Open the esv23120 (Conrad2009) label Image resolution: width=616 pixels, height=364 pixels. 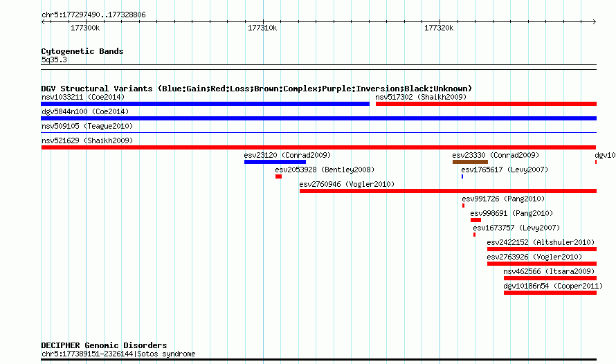[287, 155]
